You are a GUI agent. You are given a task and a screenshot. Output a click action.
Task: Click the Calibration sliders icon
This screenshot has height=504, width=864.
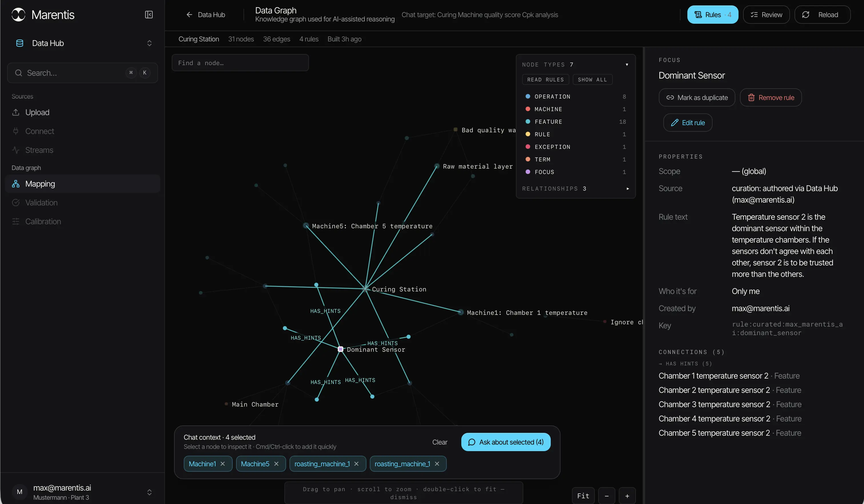tap(16, 221)
